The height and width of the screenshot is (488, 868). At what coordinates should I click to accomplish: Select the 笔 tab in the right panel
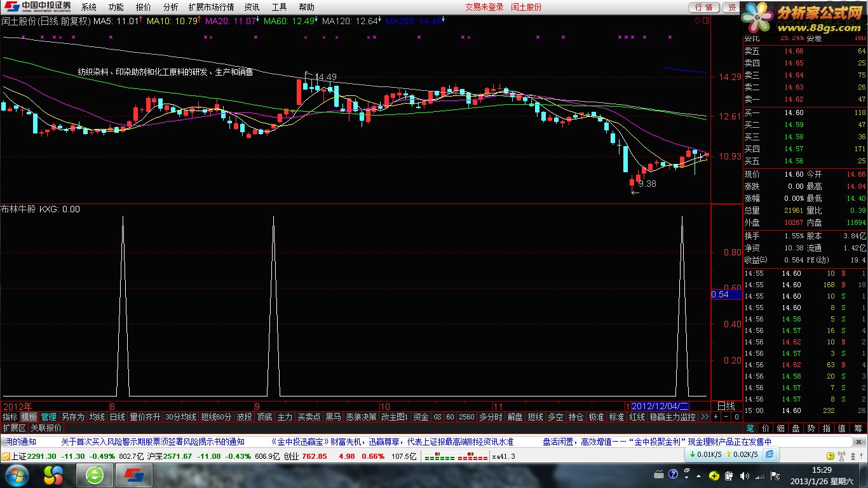click(x=750, y=428)
